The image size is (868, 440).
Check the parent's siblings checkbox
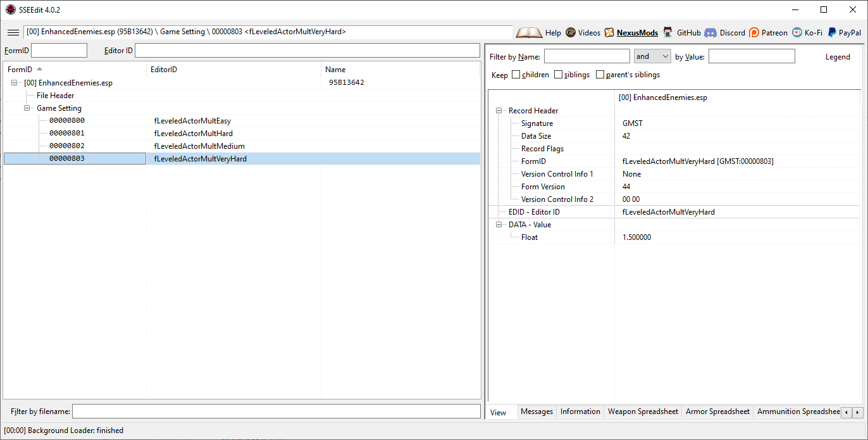(x=600, y=75)
